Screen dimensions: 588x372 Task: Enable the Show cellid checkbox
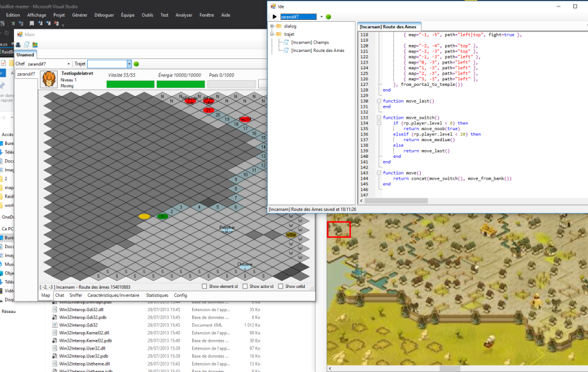pyautogui.click(x=281, y=287)
